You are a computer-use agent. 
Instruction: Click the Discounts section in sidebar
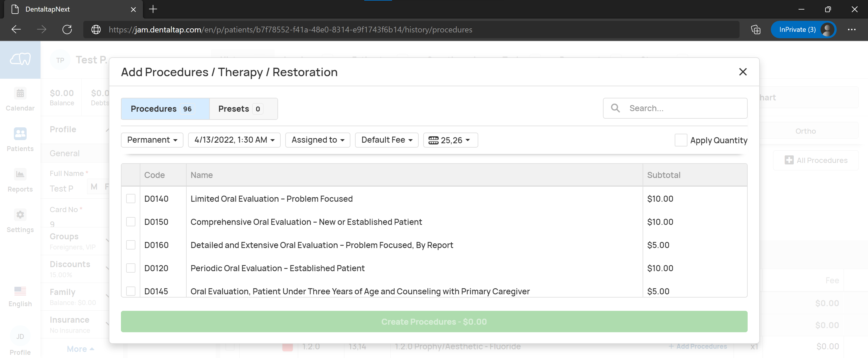[76, 269]
